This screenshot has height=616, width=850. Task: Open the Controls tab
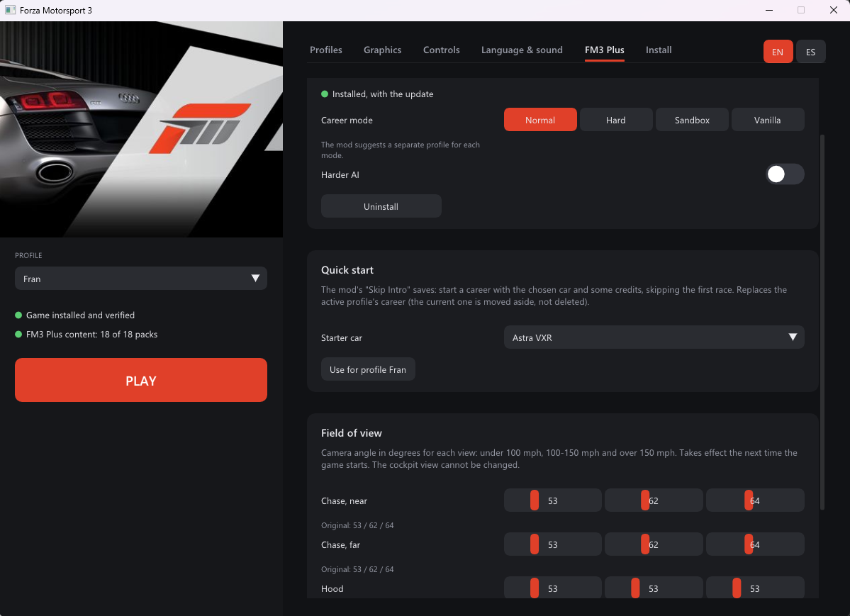click(441, 50)
